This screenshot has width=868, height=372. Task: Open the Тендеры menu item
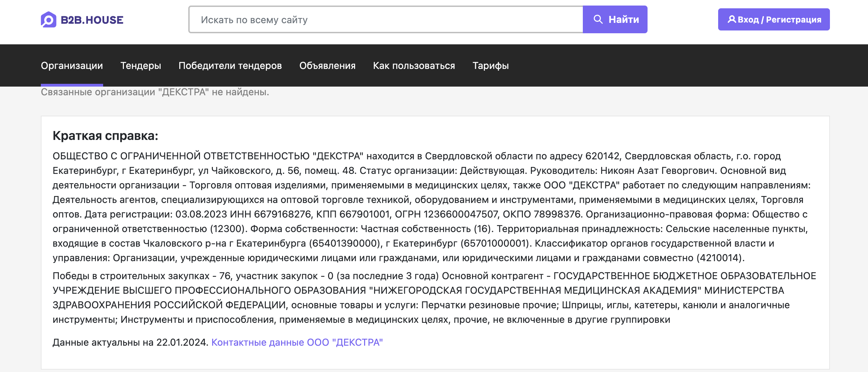[141, 65]
